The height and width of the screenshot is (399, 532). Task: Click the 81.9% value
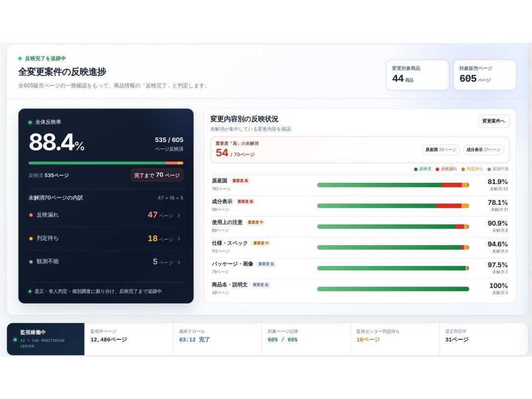point(497,182)
